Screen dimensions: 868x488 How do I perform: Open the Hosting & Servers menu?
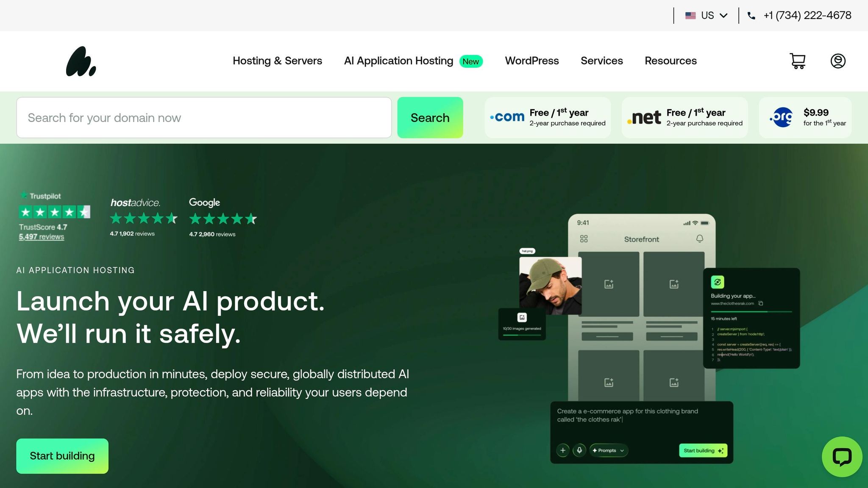point(277,61)
